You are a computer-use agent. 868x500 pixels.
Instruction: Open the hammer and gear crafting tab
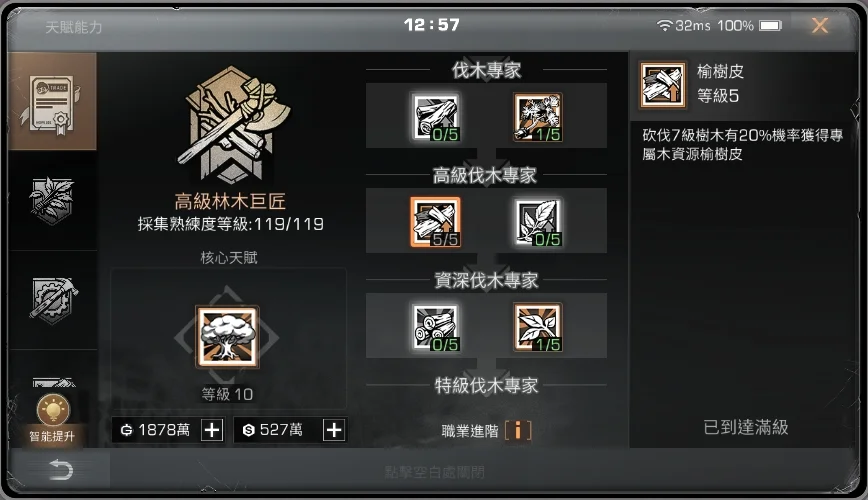tap(52, 300)
